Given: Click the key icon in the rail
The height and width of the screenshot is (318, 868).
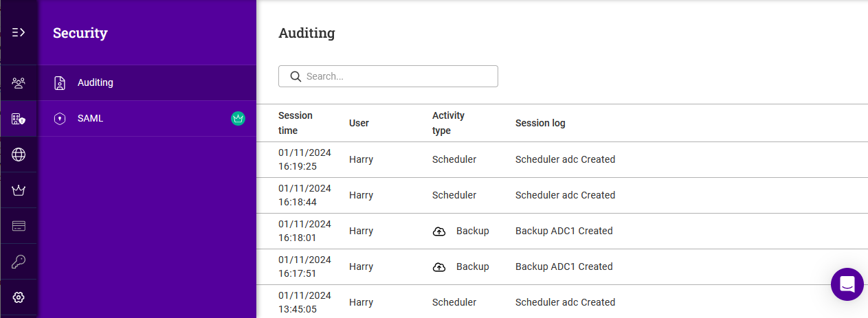Looking at the screenshot, I should coord(19,262).
